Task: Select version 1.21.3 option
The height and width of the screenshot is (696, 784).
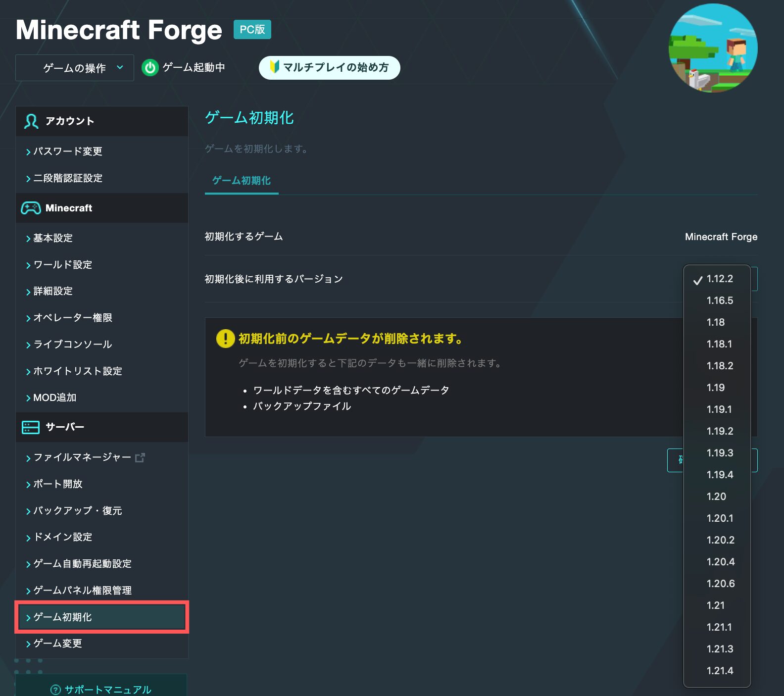Action: tap(717, 649)
